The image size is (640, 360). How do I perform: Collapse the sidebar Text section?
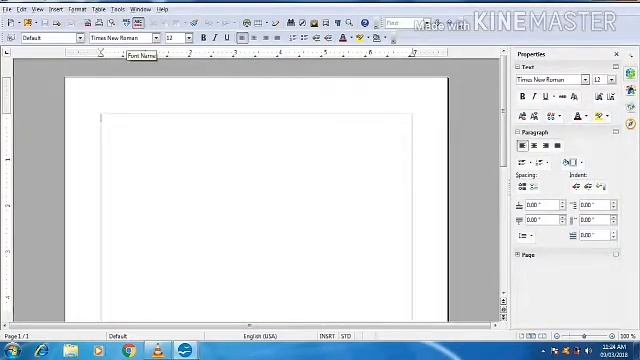click(x=518, y=67)
